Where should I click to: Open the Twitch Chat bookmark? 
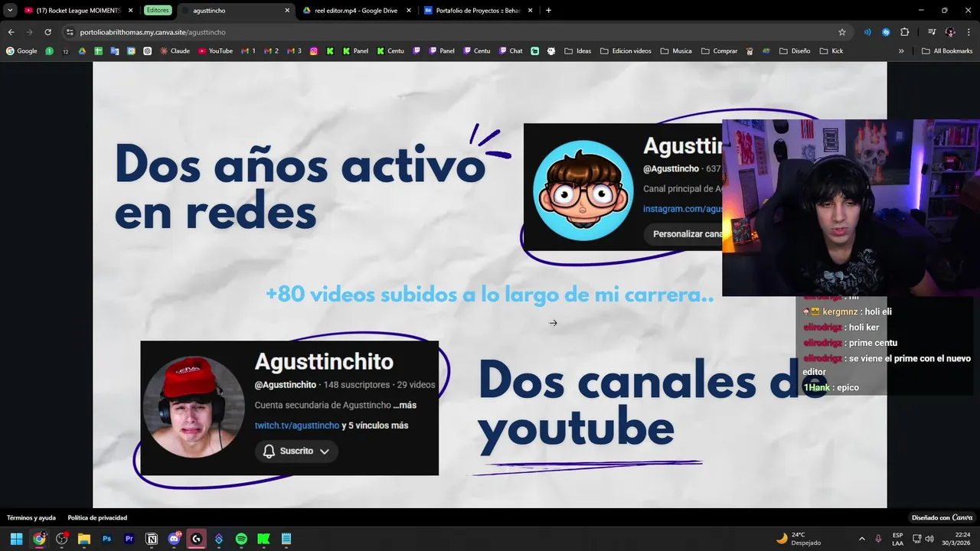pos(511,51)
